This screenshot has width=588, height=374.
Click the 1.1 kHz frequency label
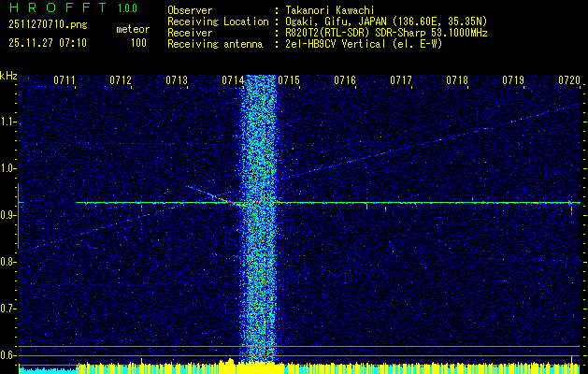coord(7,122)
